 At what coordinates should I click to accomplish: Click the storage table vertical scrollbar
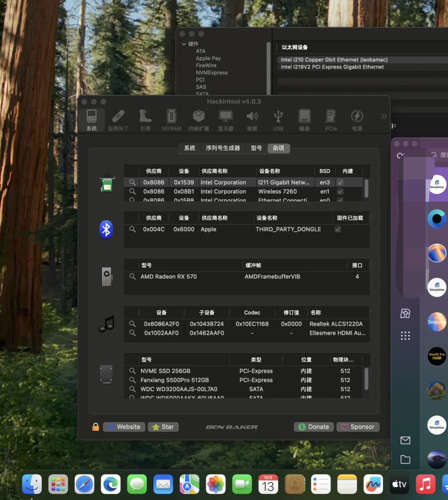(366, 379)
